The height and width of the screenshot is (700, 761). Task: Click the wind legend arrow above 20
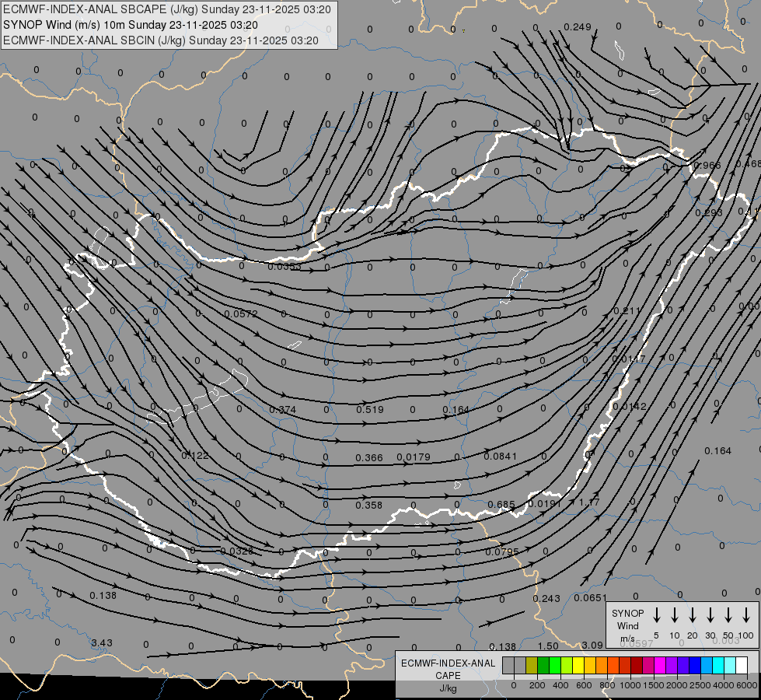click(693, 615)
